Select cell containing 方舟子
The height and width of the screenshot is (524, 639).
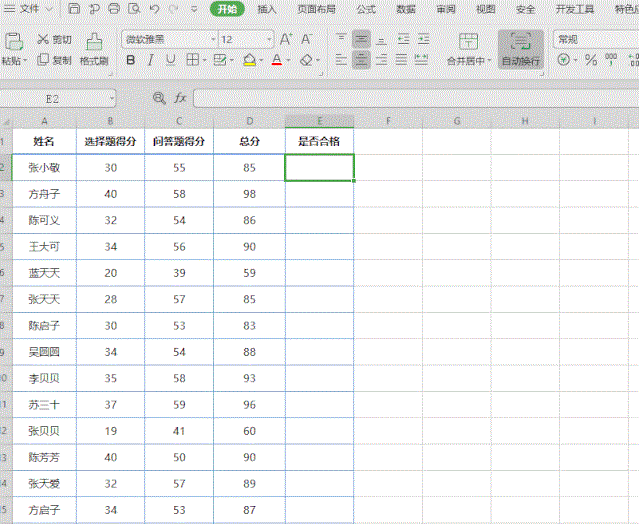[x=44, y=193]
